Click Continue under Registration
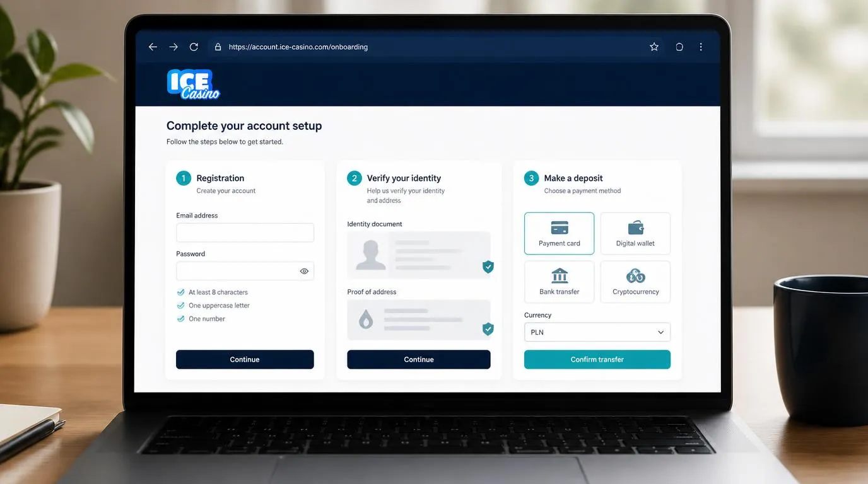This screenshot has height=484, width=868. 245,359
